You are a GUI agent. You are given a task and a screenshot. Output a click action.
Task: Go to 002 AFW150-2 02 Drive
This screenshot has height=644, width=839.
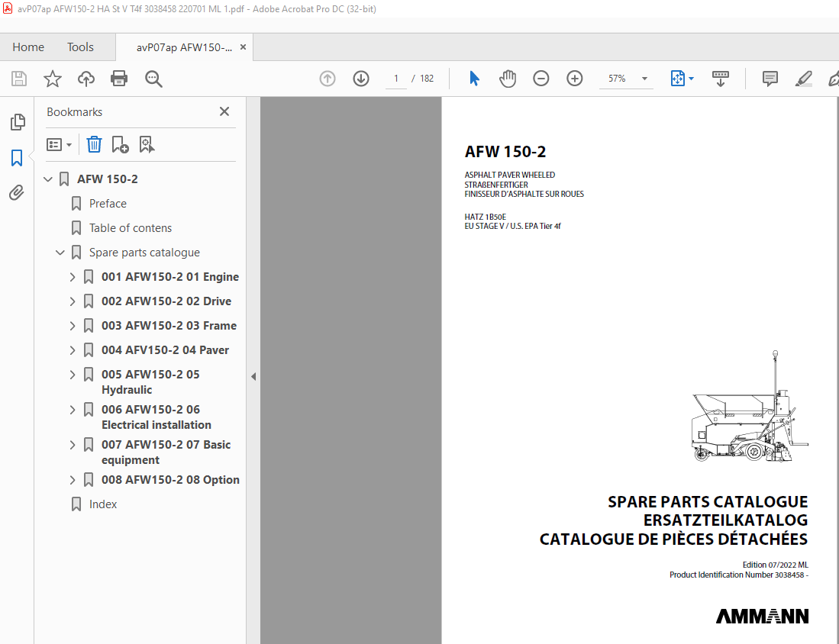pyautogui.click(x=166, y=301)
